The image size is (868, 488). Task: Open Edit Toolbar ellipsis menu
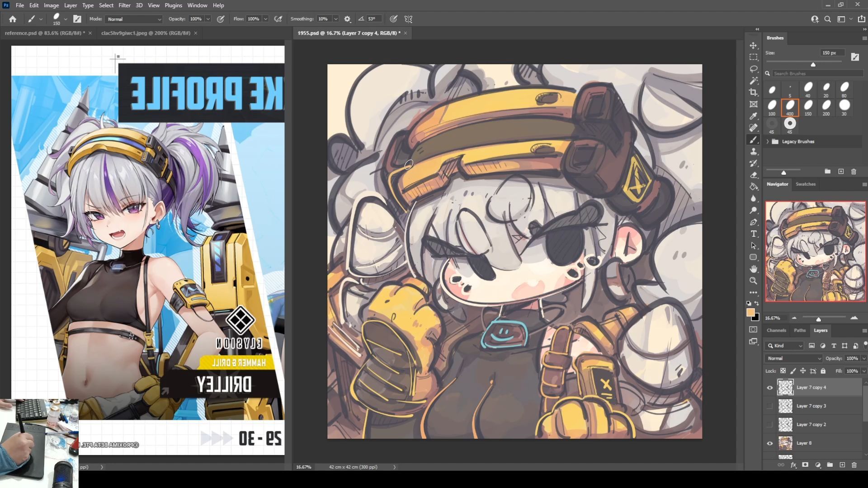tap(753, 293)
